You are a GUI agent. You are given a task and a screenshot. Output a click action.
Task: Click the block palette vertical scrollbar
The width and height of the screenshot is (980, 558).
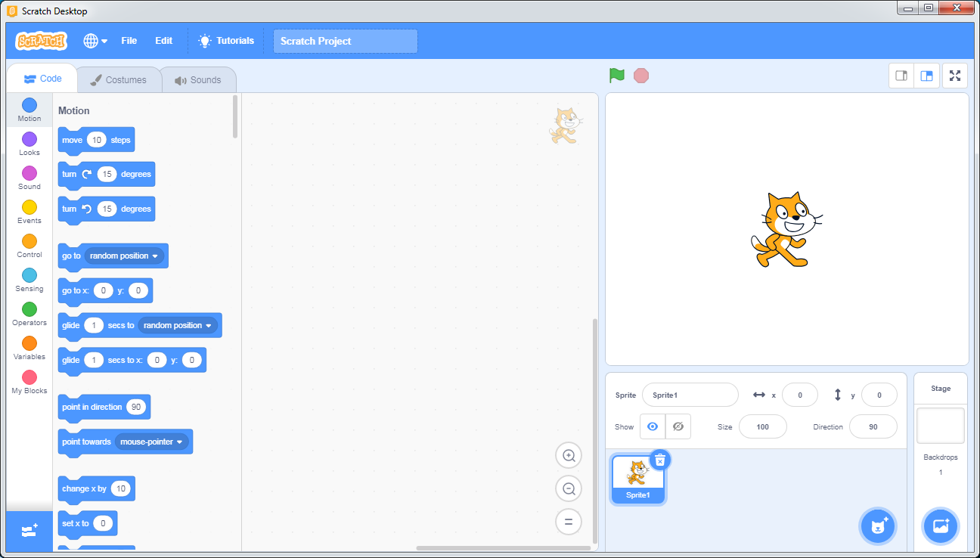[x=235, y=116]
